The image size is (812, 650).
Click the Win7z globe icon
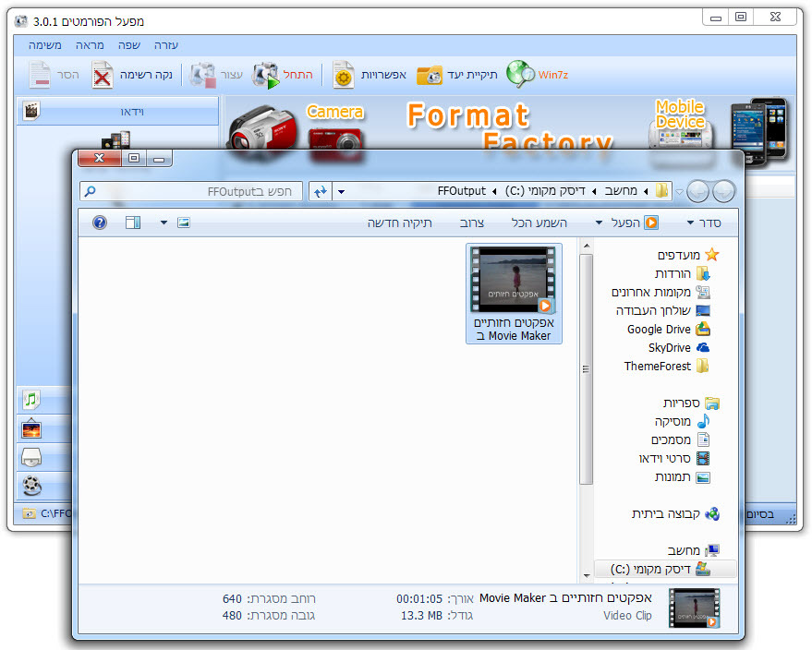point(520,75)
